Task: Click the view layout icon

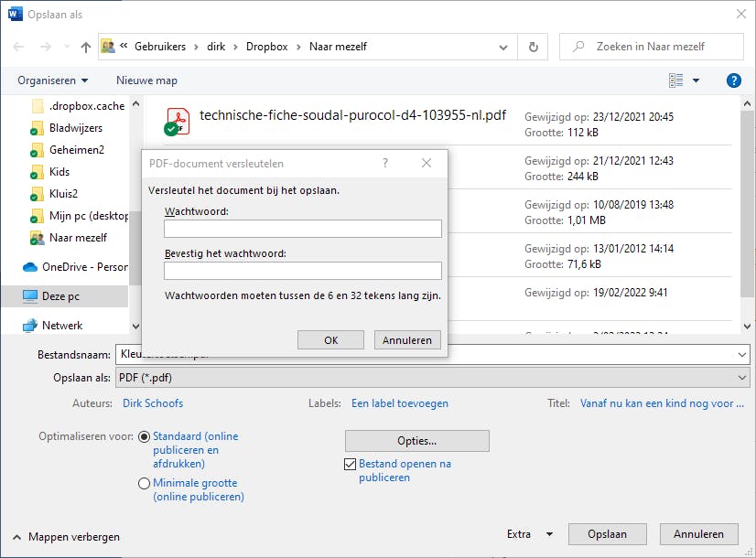Action: [x=676, y=80]
